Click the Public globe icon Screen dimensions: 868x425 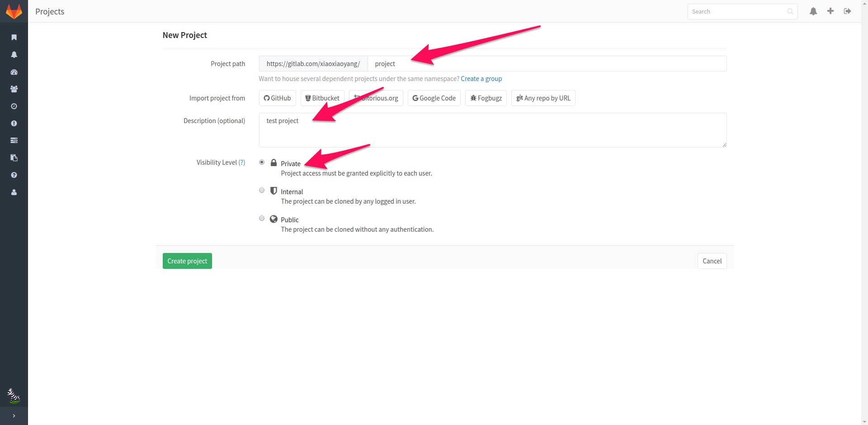tap(274, 219)
